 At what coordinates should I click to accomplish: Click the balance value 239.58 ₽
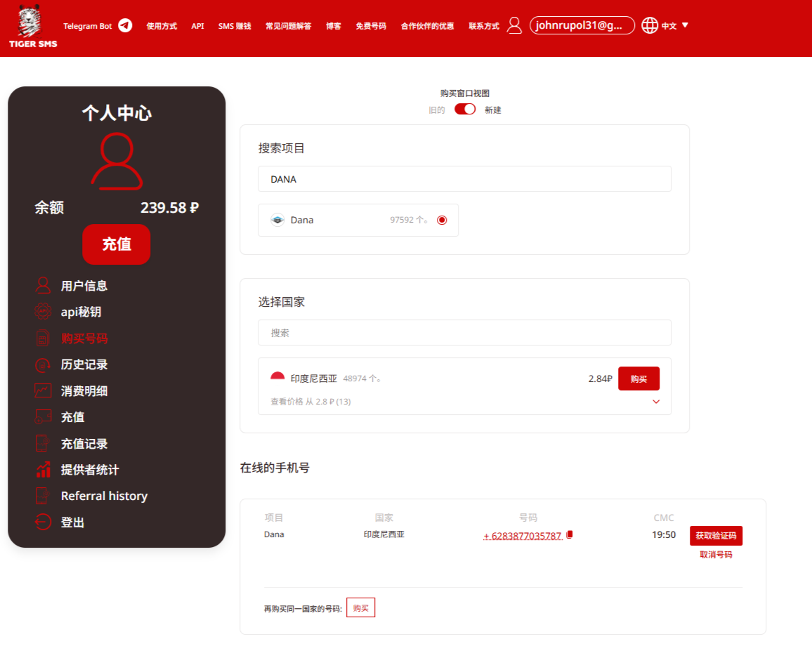[169, 208]
